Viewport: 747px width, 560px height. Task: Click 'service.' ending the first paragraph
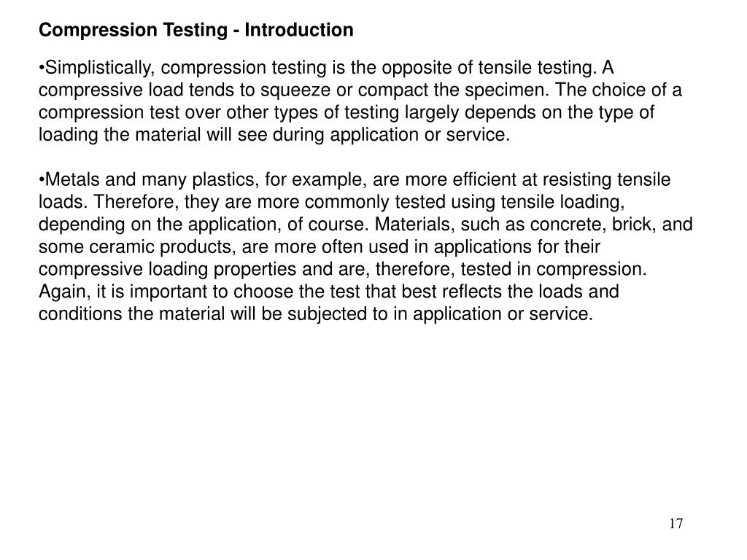pyautogui.click(x=478, y=135)
